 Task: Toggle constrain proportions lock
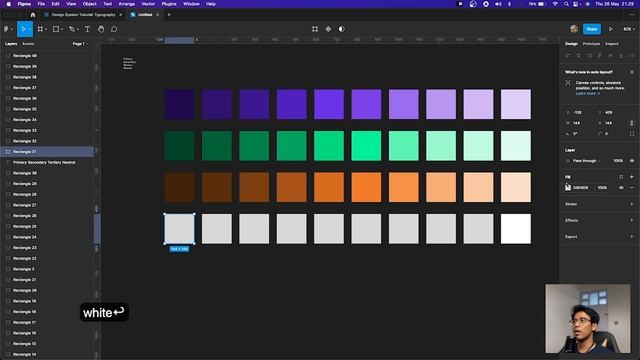coord(632,123)
